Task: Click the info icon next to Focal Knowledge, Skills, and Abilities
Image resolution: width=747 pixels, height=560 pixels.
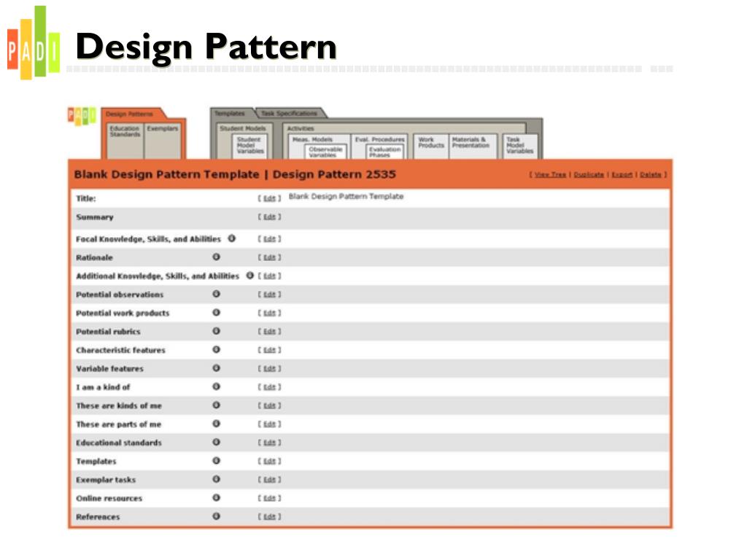Action: click(231, 238)
